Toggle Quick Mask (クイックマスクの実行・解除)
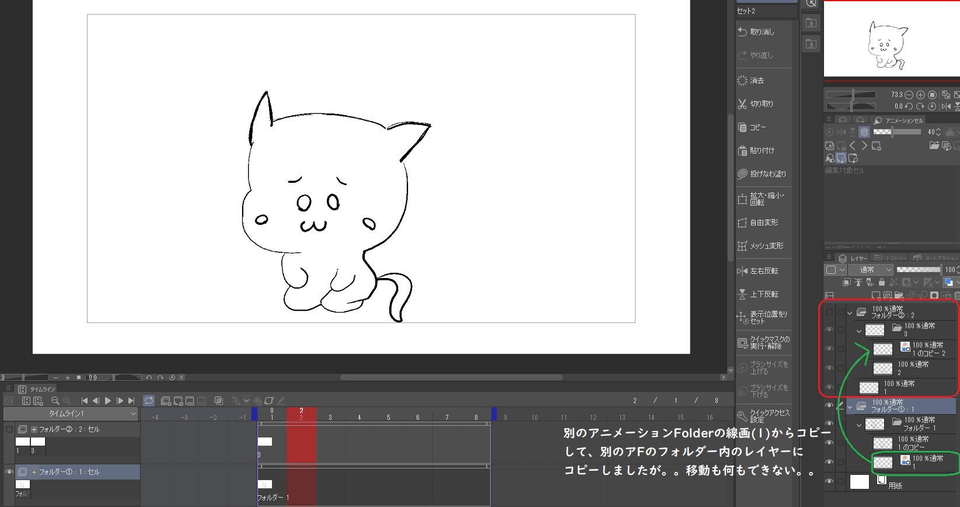960x507 pixels. pyautogui.click(x=763, y=342)
